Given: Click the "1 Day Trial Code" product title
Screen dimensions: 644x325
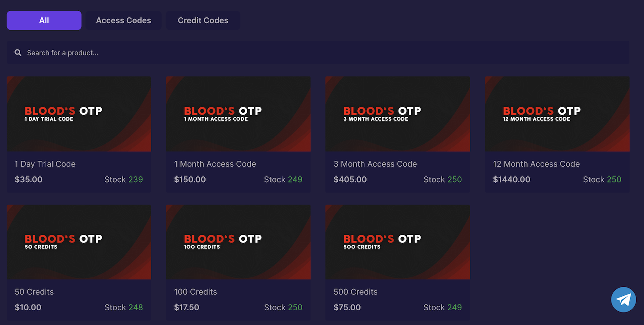Looking at the screenshot, I should tap(45, 164).
